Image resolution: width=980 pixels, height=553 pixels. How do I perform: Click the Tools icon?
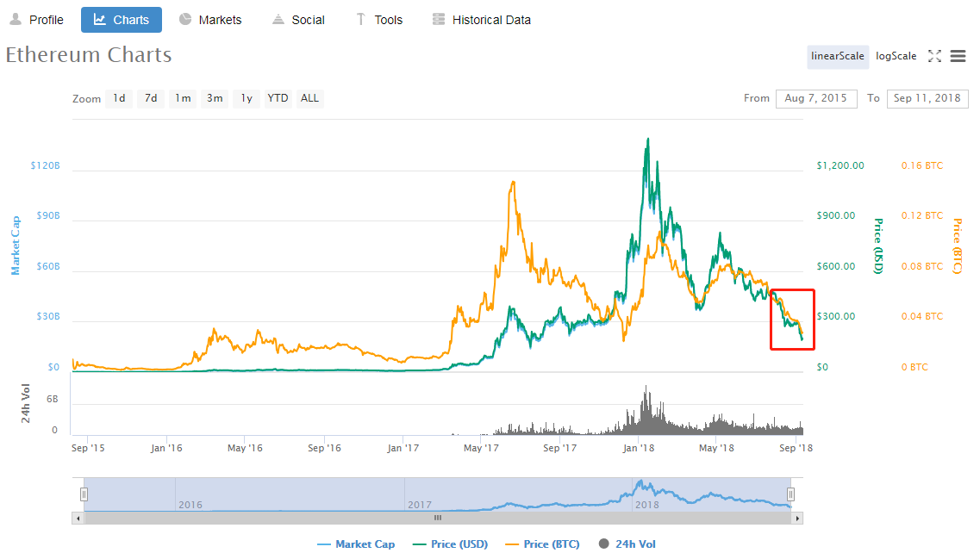[360, 19]
